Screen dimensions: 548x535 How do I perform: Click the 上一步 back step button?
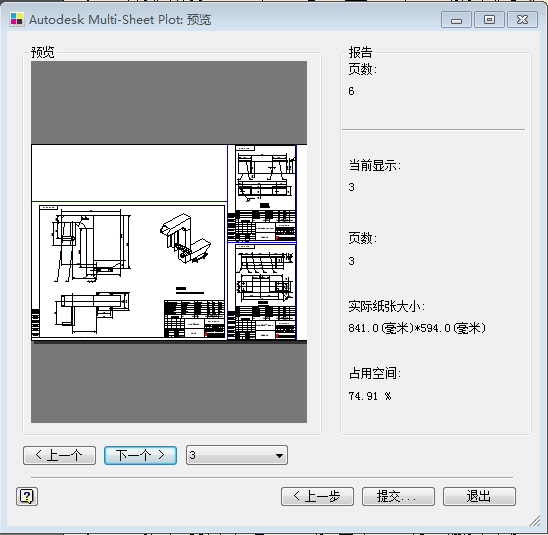tap(317, 496)
